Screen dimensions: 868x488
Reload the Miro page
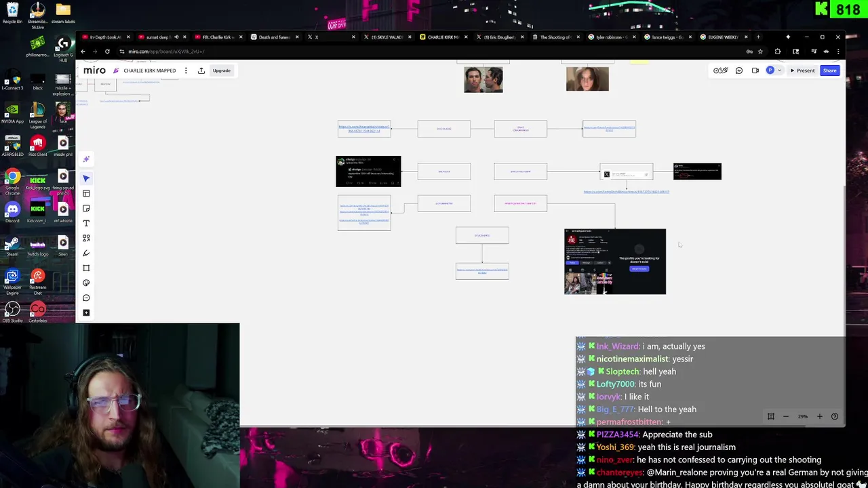coord(107,52)
